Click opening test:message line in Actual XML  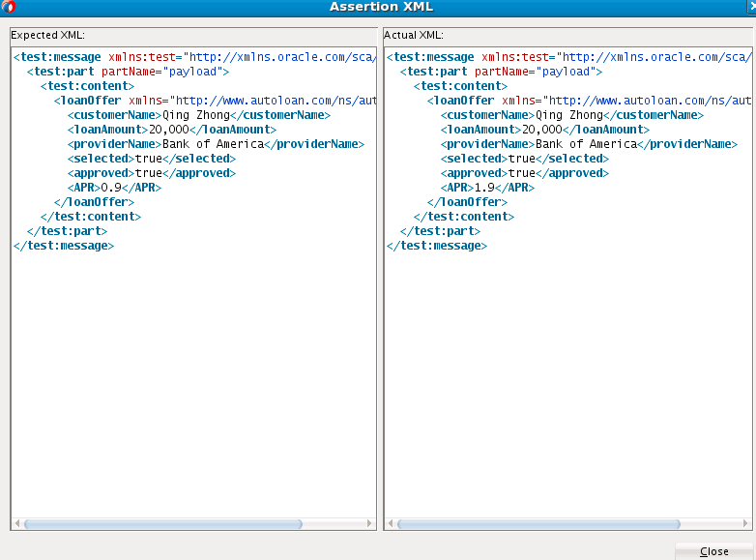[568, 57]
